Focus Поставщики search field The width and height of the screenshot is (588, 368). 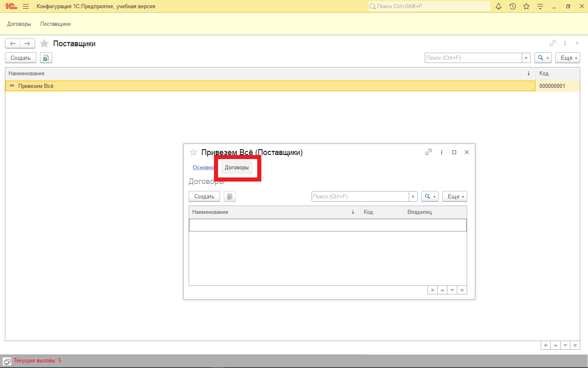[x=473, y=58]
